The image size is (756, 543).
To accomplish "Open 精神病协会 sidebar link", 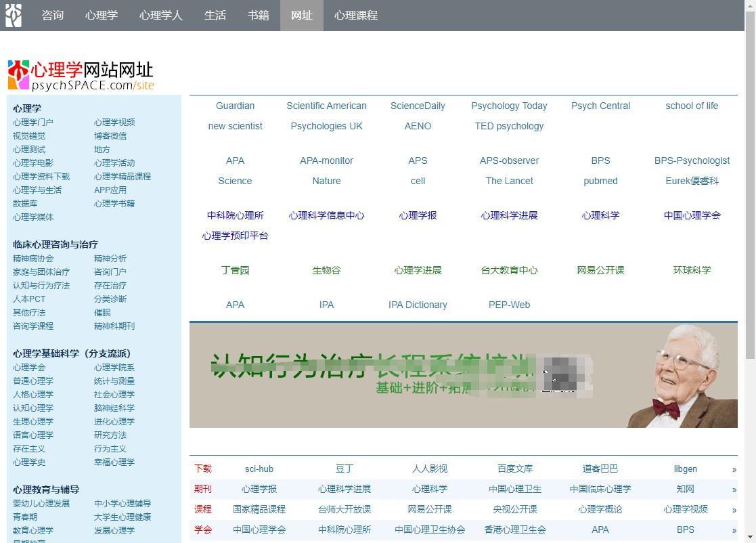I will tap(32, 259).
